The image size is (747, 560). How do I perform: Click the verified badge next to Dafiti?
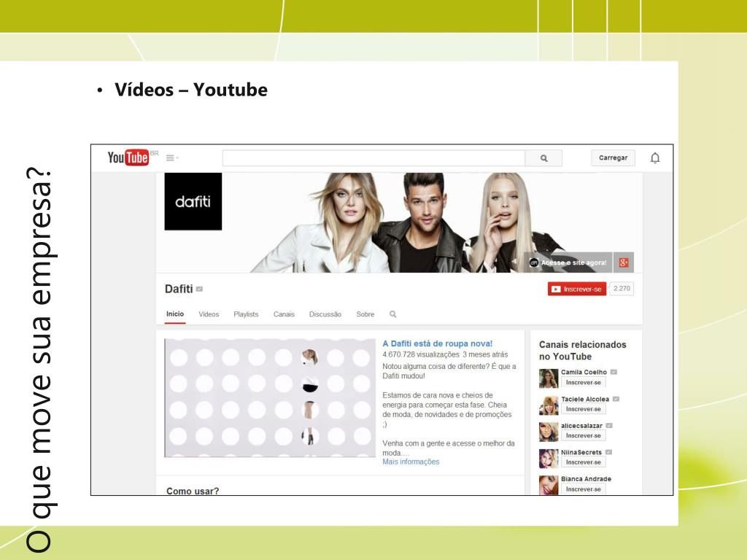(200, 289)
